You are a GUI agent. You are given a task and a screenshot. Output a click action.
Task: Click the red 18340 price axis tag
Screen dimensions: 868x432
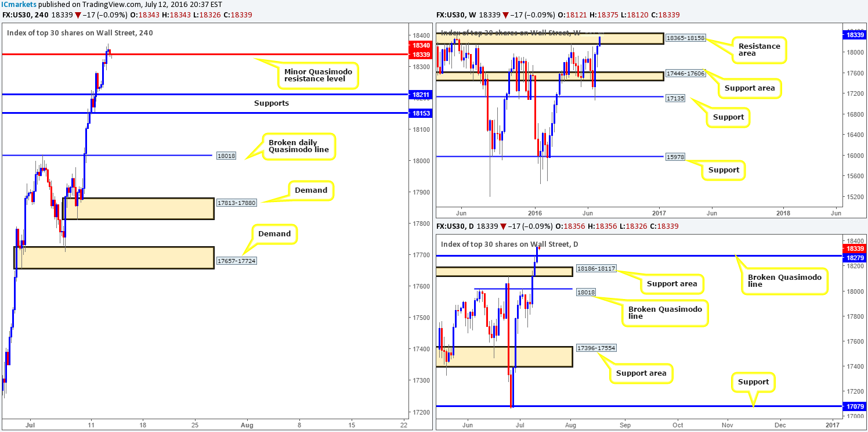coord(420,45)
